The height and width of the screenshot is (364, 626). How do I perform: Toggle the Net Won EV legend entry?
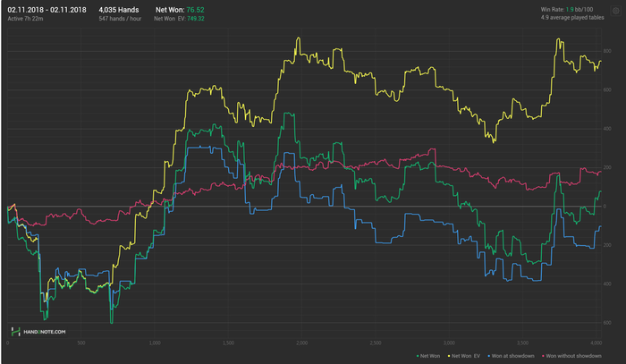463,356
